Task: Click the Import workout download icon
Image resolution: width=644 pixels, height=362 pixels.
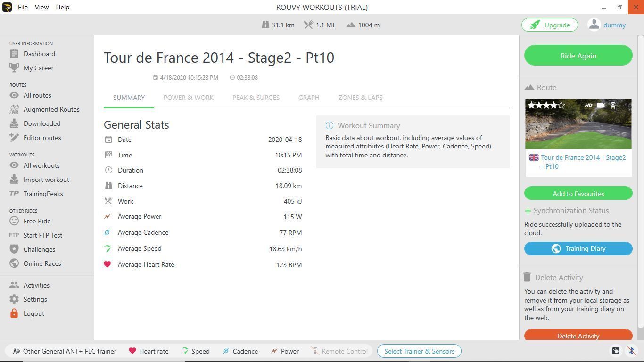Action: (14, 180)
